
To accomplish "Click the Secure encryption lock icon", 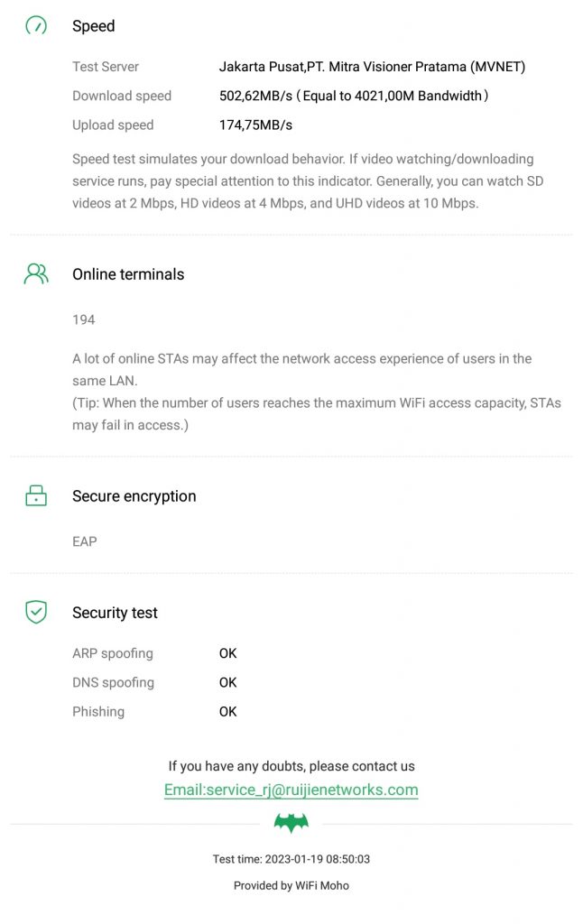I will (36, 496).
